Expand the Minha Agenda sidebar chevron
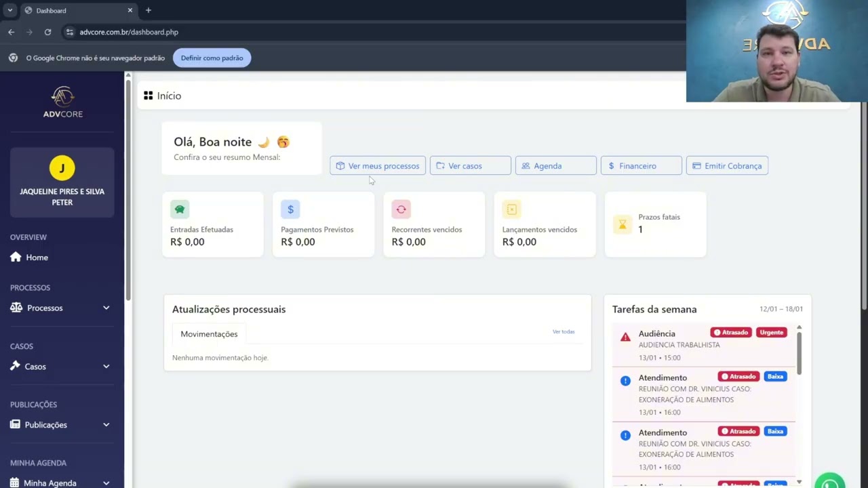This screenshot has height=488, width=868. pyautogui.click(x=106, y=483)
